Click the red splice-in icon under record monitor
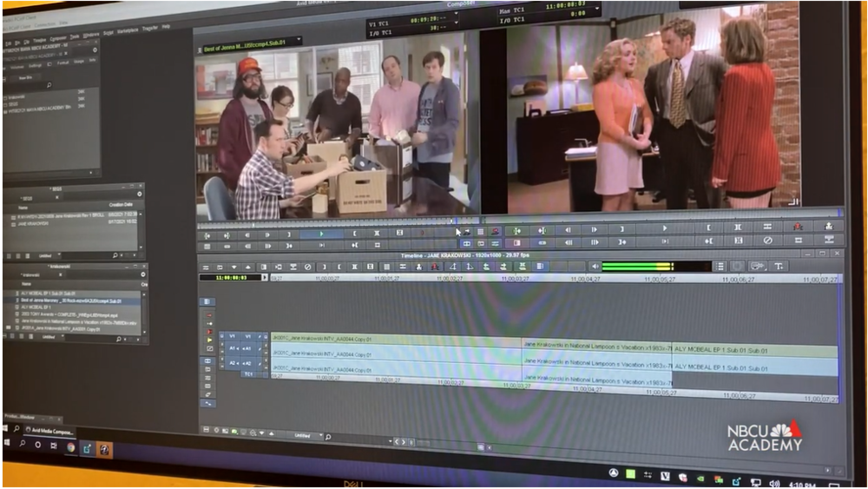 pos(798,226)
